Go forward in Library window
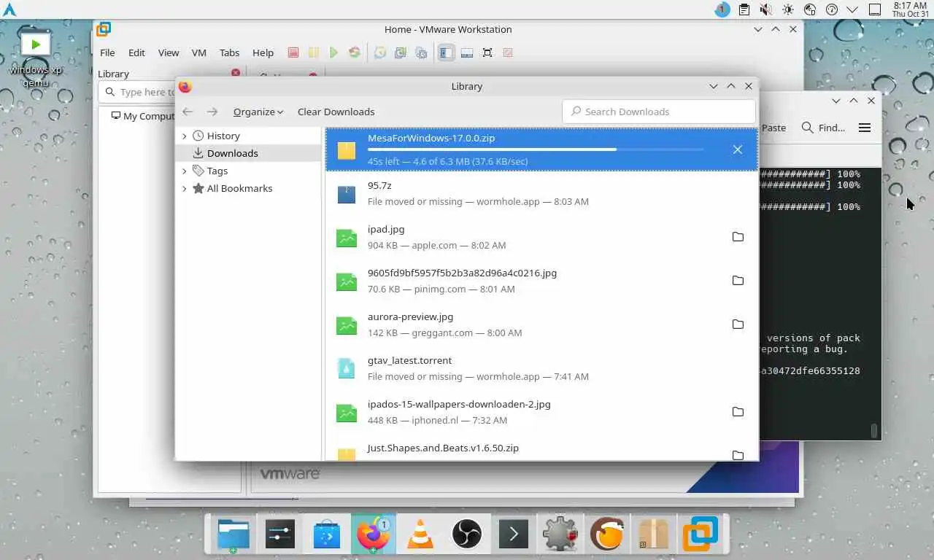 212,112
